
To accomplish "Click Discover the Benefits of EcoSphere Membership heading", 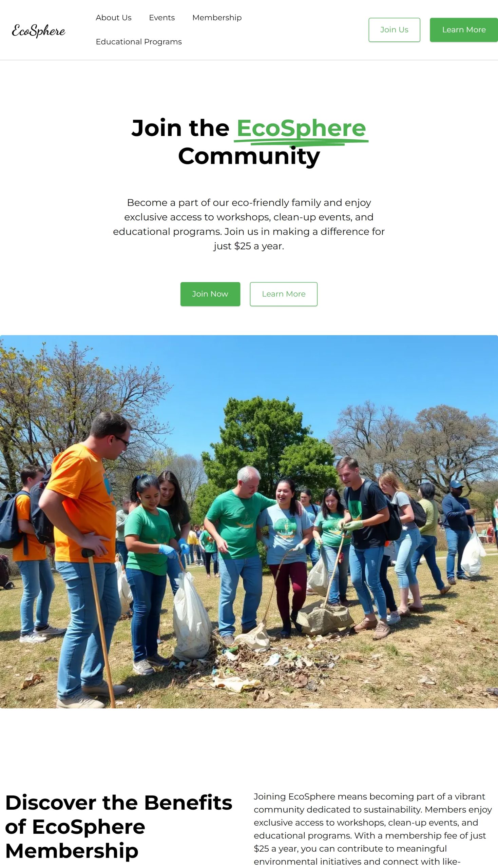I will (119, 827).
